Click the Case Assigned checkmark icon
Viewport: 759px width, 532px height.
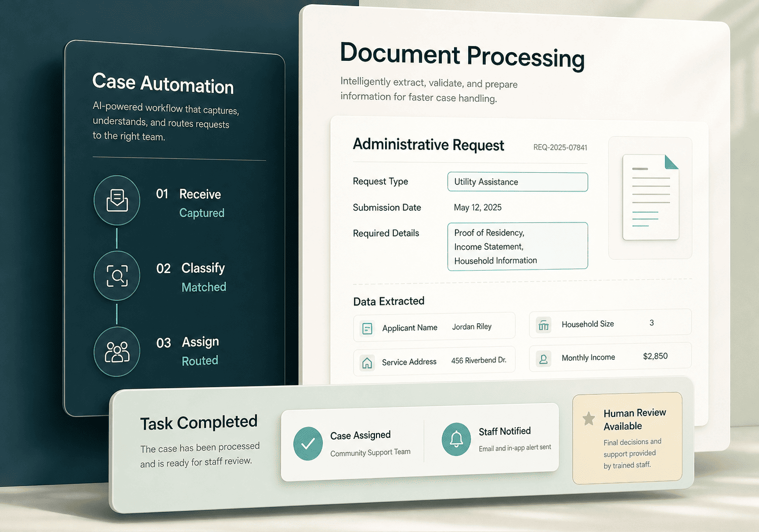308,443
